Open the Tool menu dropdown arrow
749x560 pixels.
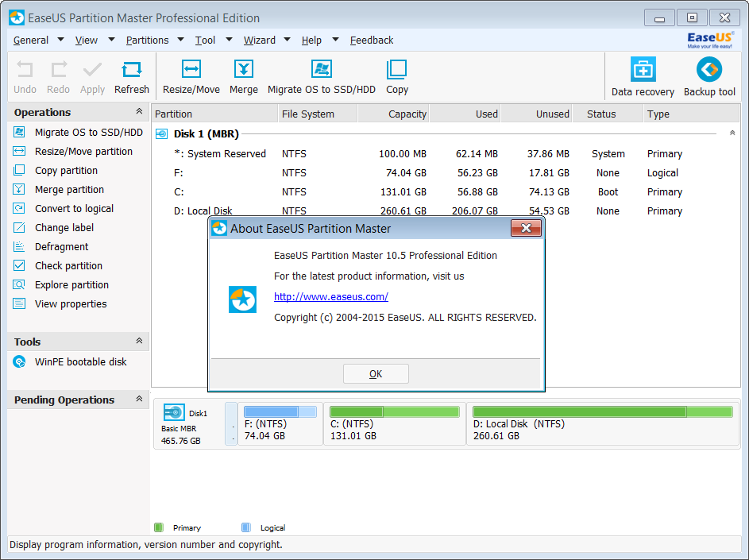point(229,40)
